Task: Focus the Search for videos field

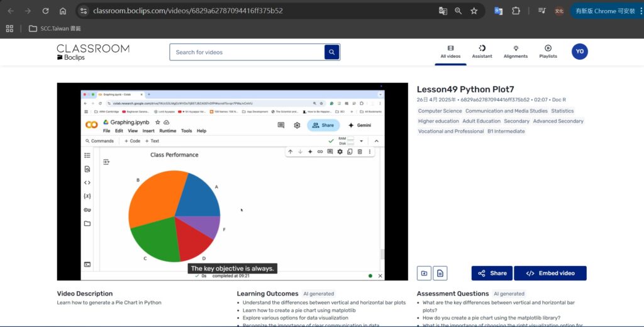Action: (247, 52)
